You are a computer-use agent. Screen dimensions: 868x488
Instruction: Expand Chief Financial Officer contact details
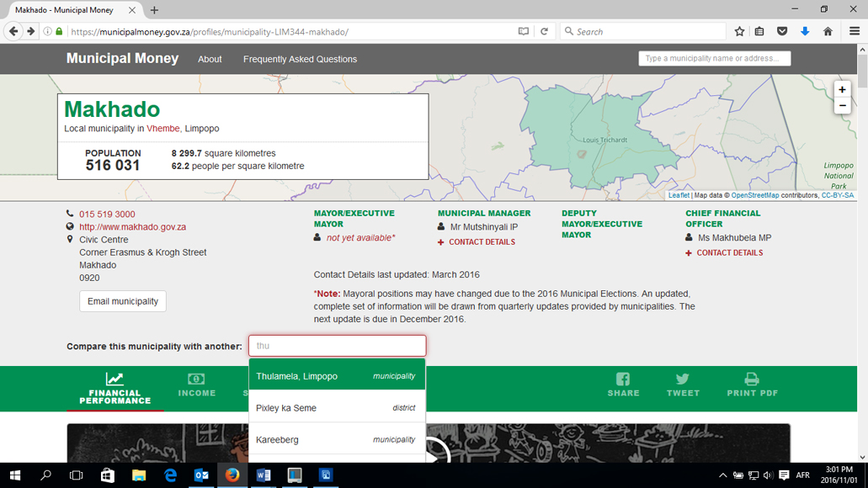[x=724, y=253]
